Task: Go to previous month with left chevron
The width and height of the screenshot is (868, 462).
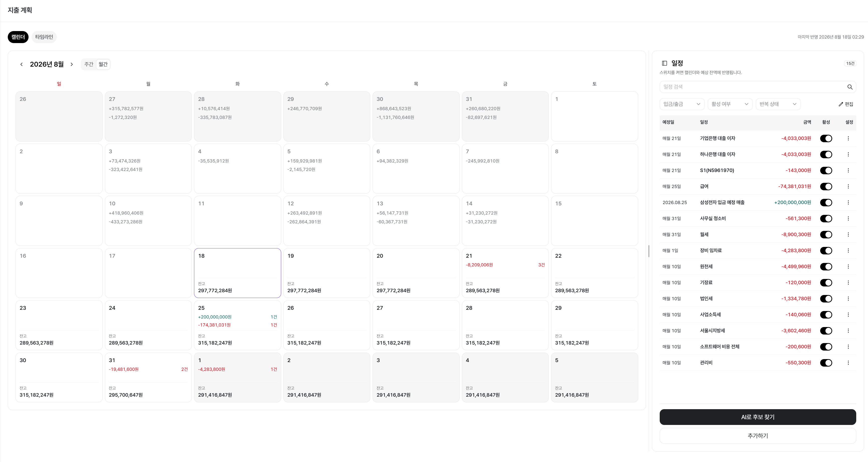Action: 22,64
